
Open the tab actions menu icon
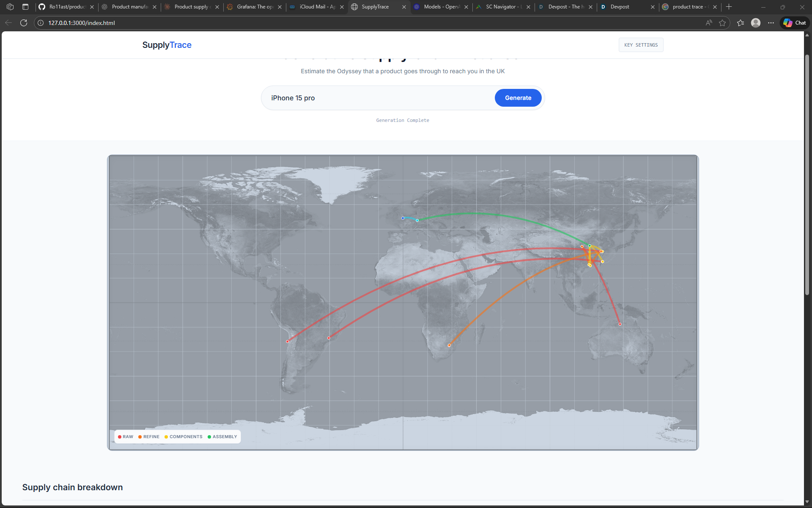25,7
